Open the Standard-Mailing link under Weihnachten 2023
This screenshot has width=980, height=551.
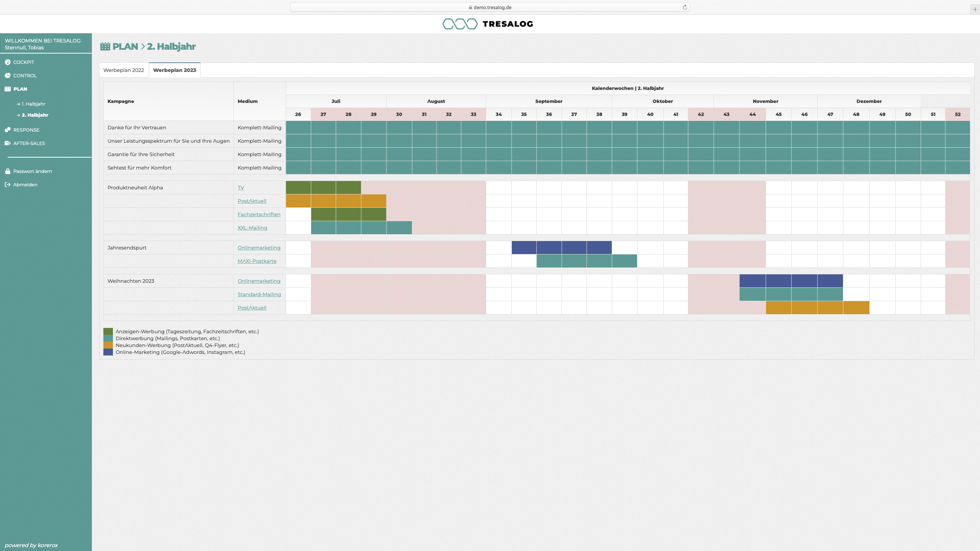(x=259, y=294)
